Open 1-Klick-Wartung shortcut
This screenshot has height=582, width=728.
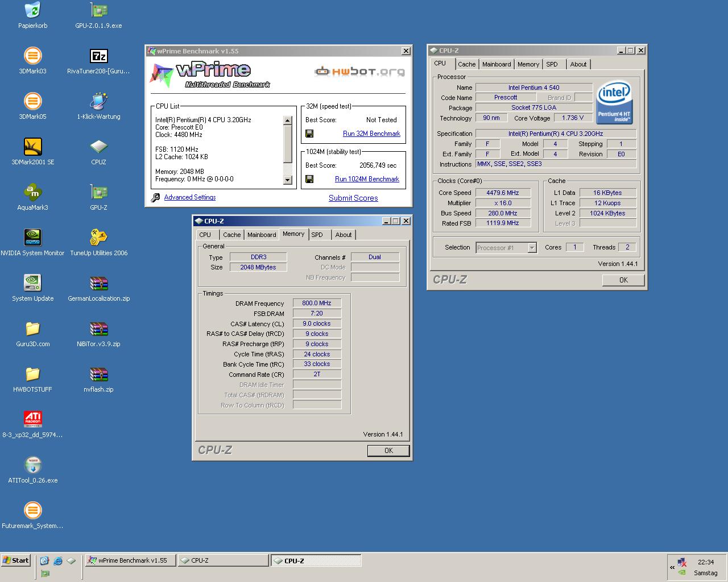[x=98, y=101]
